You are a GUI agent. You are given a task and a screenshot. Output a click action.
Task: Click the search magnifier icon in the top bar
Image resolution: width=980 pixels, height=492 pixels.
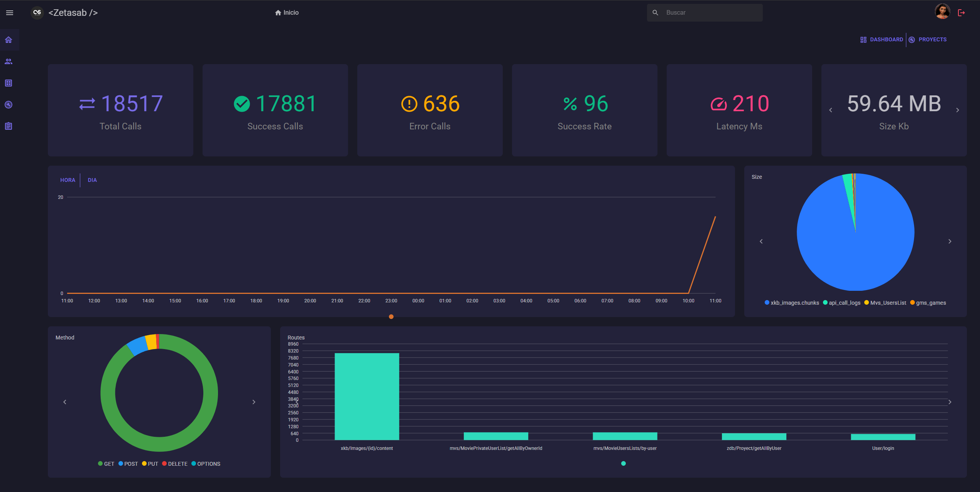click(x=655, y=12)
